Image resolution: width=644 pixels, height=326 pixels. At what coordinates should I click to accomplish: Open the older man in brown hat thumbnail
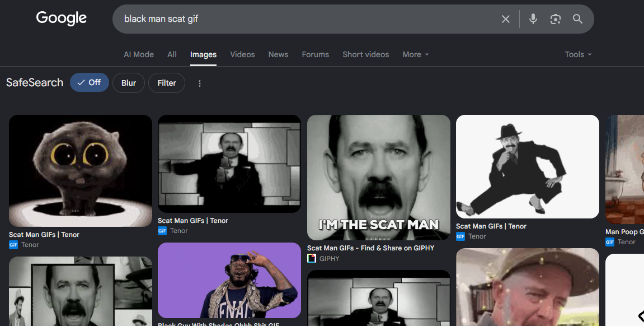coord(528,287)
